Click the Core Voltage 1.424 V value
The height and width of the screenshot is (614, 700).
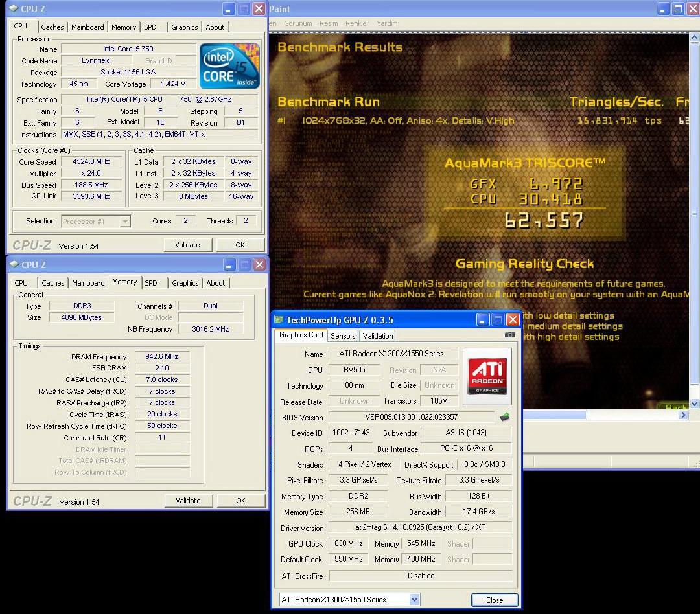(173, 84)
